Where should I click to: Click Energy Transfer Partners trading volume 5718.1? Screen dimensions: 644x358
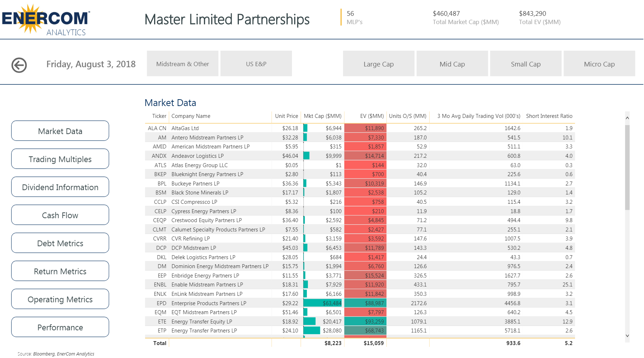[512, 330]
